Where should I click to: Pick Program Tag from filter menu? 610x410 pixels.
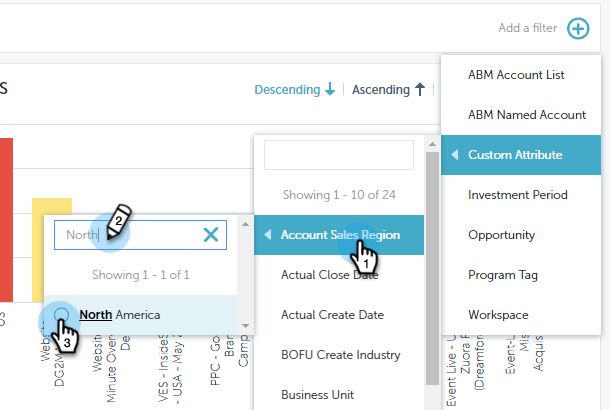tap(503, 275)
